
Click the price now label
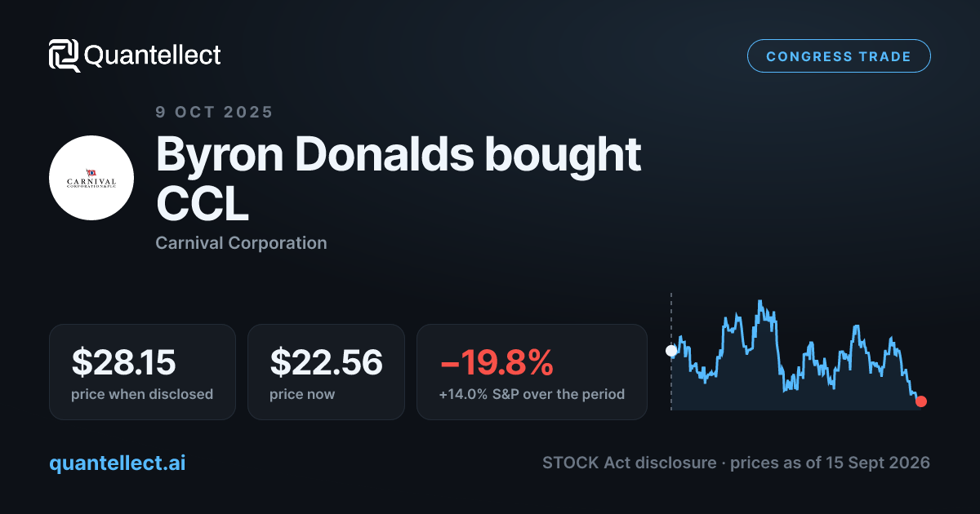pyautogui.click(x=302, y=394)
